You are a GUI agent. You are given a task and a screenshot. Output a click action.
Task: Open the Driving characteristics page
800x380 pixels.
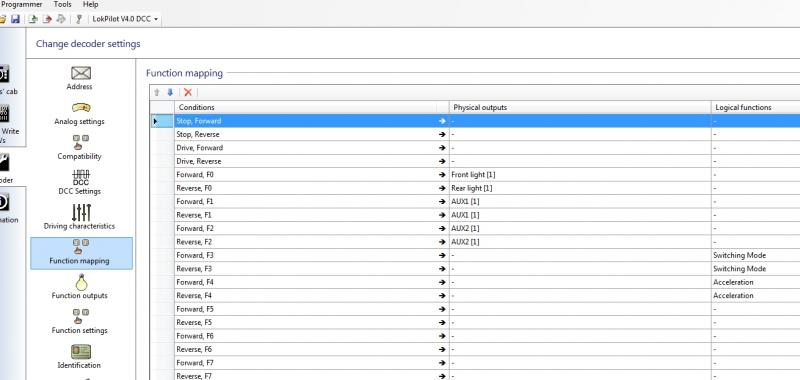click(x=80, y=217)
